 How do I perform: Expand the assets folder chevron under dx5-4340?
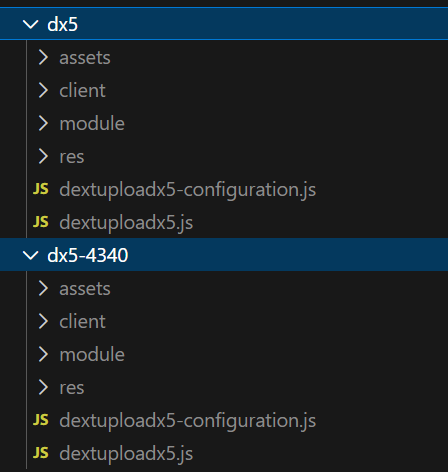pos(43,288)
